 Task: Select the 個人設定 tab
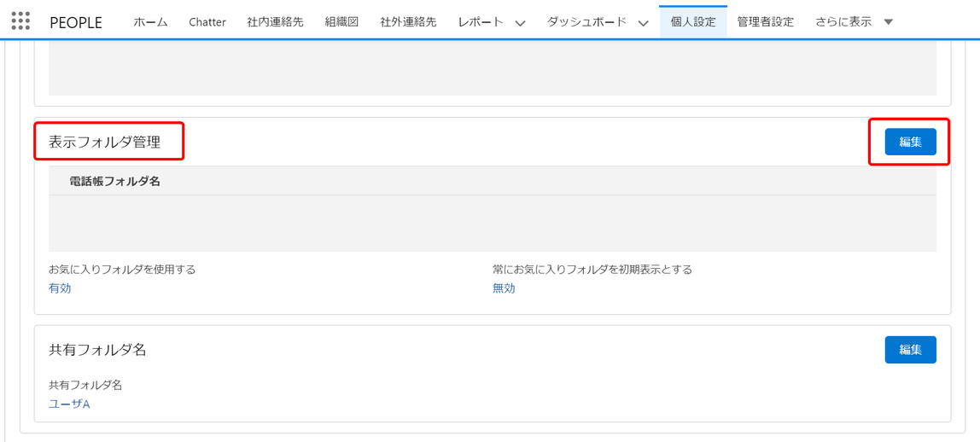point(693,22)
